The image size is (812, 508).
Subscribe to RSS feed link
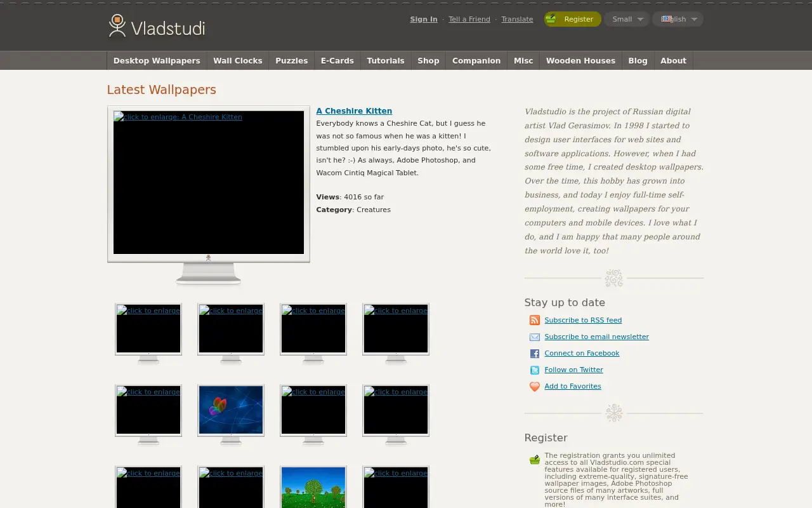click(x=583, y=321)
